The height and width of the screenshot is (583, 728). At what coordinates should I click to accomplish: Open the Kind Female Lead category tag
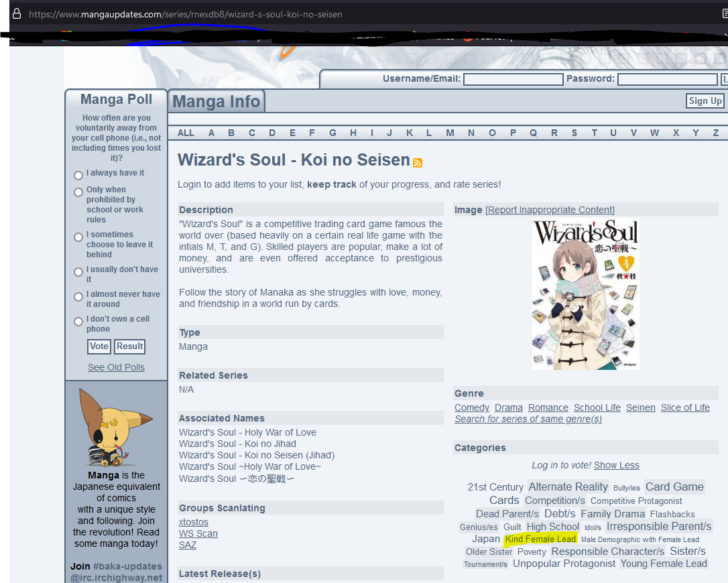(540, 539)
